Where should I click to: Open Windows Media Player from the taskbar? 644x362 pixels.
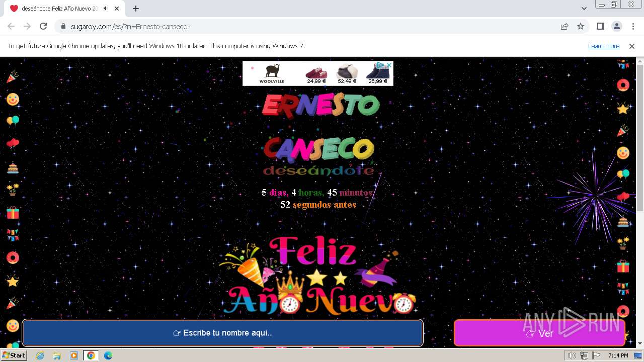tap(74, 355)
